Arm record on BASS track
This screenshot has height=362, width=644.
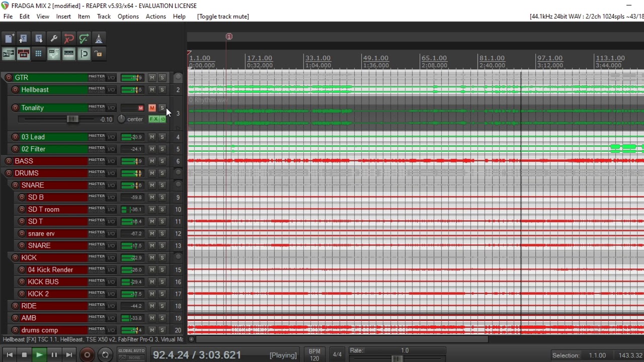[x=9, y=161]
